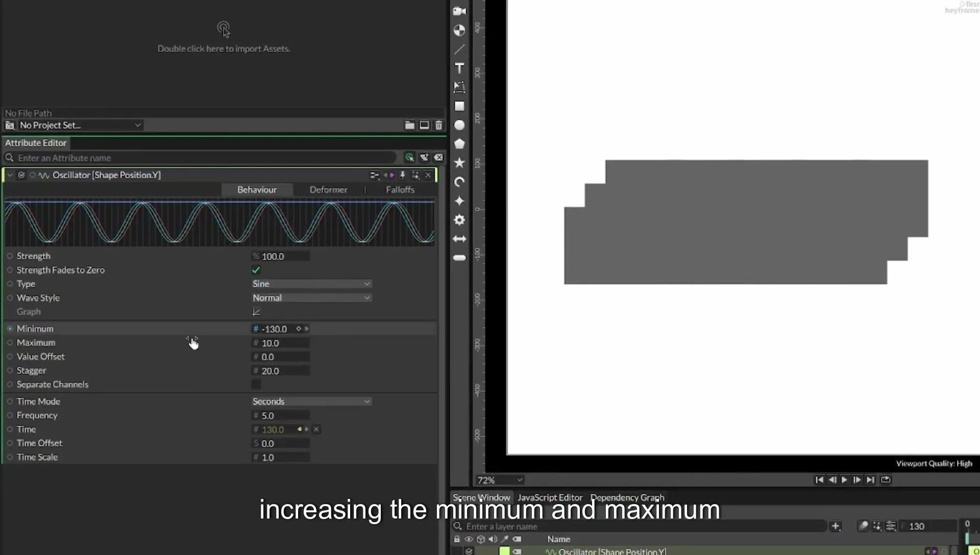Jump to last frame button

(870, 480)
